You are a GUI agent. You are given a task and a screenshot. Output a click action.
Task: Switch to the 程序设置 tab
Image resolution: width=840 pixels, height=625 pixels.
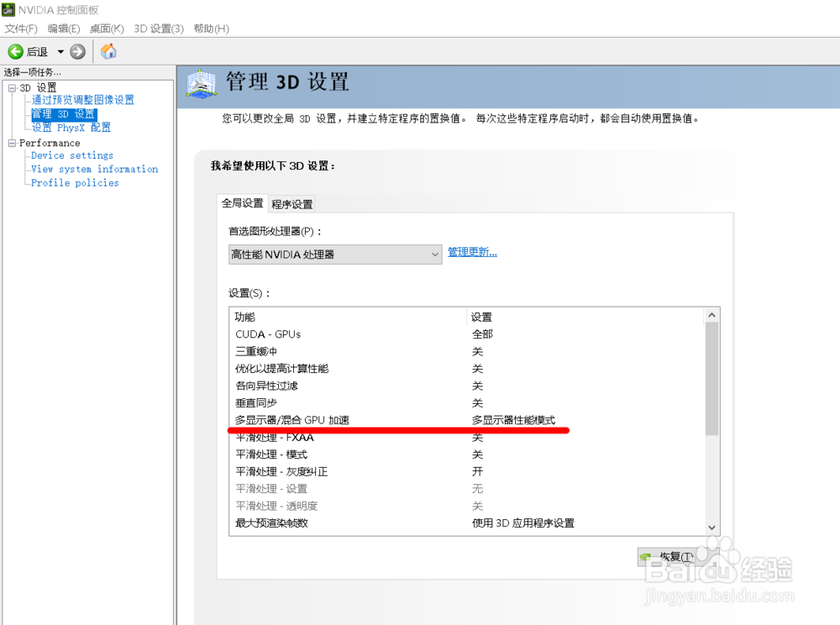click(292, 204)
